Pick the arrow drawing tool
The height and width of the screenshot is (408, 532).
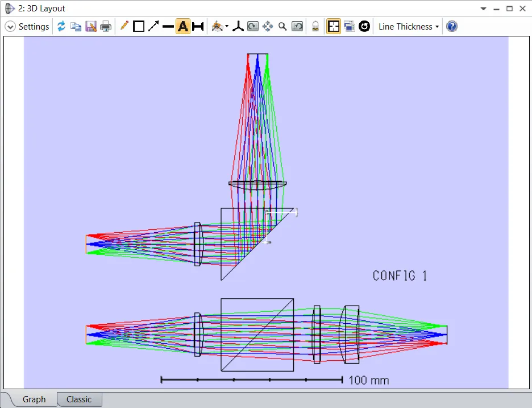pos(153,27)
